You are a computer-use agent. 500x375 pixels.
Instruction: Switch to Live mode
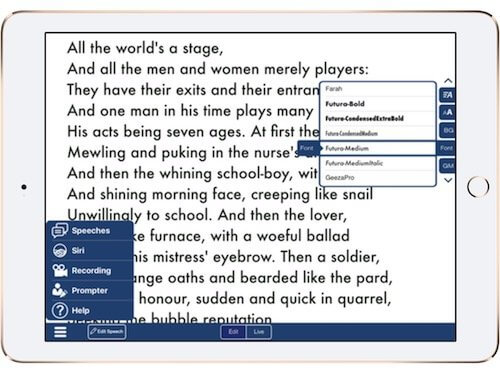[259, 332]
